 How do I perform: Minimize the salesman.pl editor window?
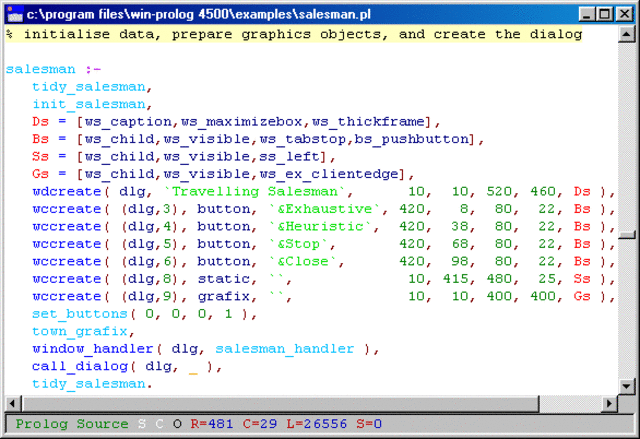coord(587,14)
